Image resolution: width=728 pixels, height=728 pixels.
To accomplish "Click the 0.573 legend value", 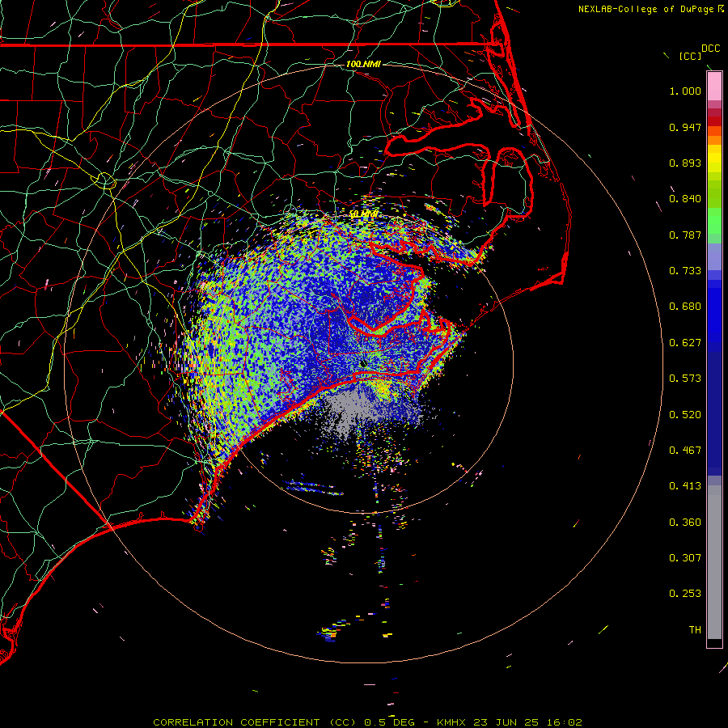I will [x=685, y=379].
